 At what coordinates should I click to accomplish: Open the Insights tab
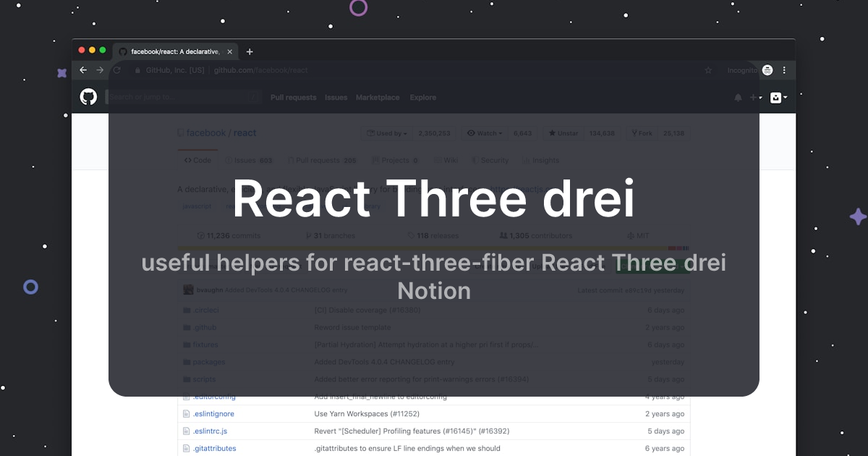pyautogui.click(x=540, y=160)
